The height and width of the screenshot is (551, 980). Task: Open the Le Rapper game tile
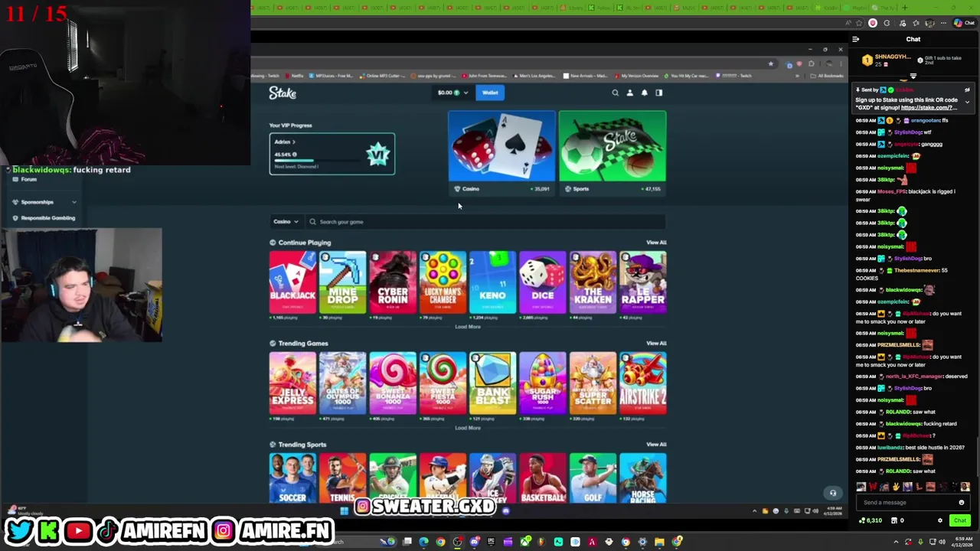[x=643, y=282]
